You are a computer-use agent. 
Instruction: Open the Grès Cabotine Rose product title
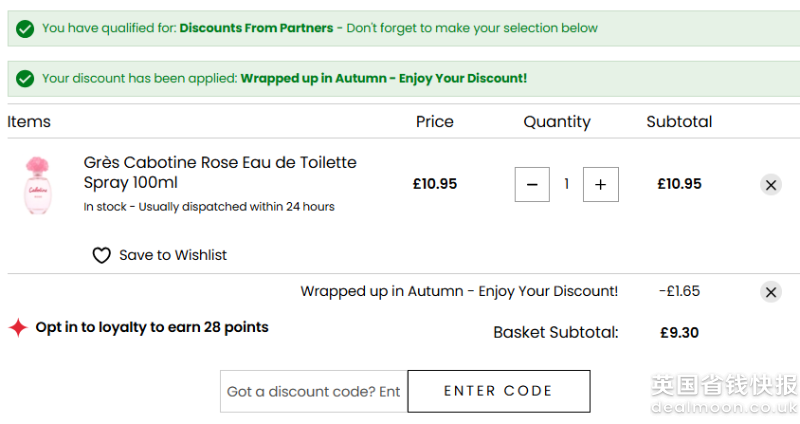click(219, 172)
